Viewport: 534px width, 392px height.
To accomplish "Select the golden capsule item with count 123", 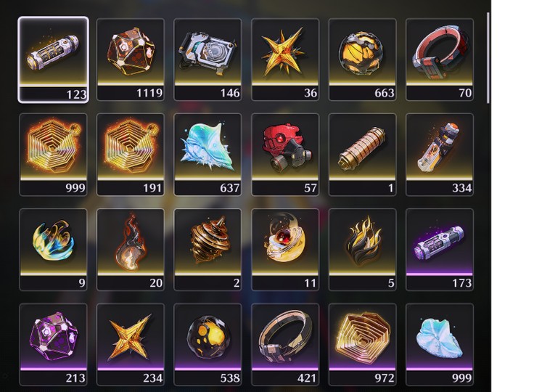I will tap(53, 60).
